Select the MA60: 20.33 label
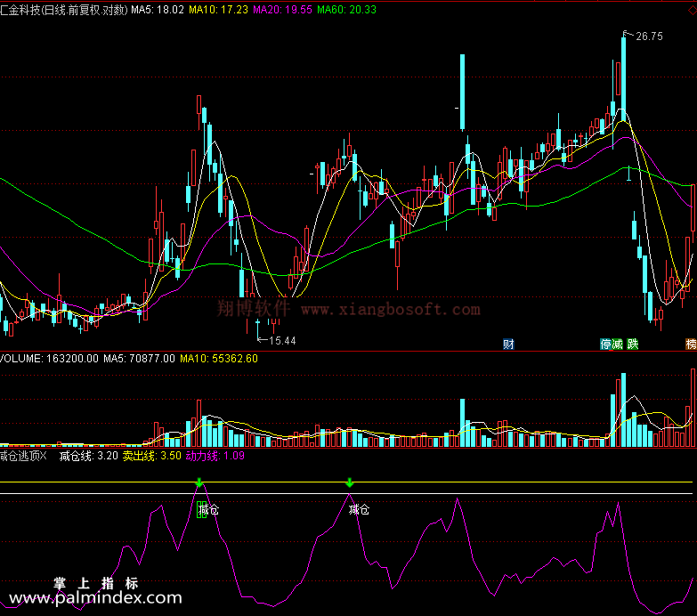 tap(347, 10)
